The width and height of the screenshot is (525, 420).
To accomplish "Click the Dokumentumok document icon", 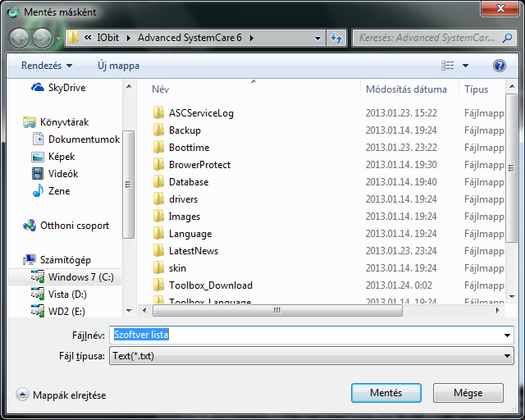I will coord(38,139).
